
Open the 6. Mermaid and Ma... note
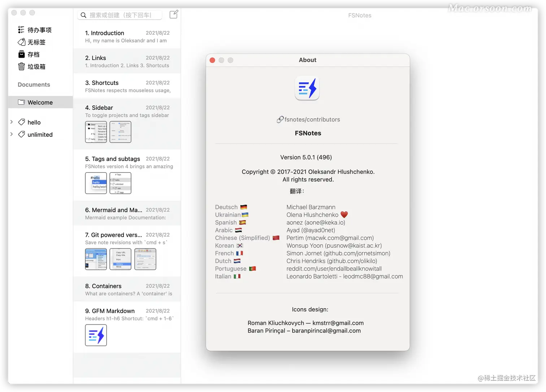[x=127, y=213]
